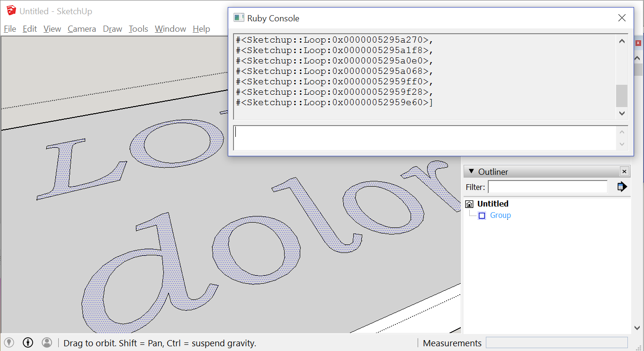This screenshot has height=351, width=644.
Task: Click the Group icon in Outliner
Action: click(x=482, y=216)
